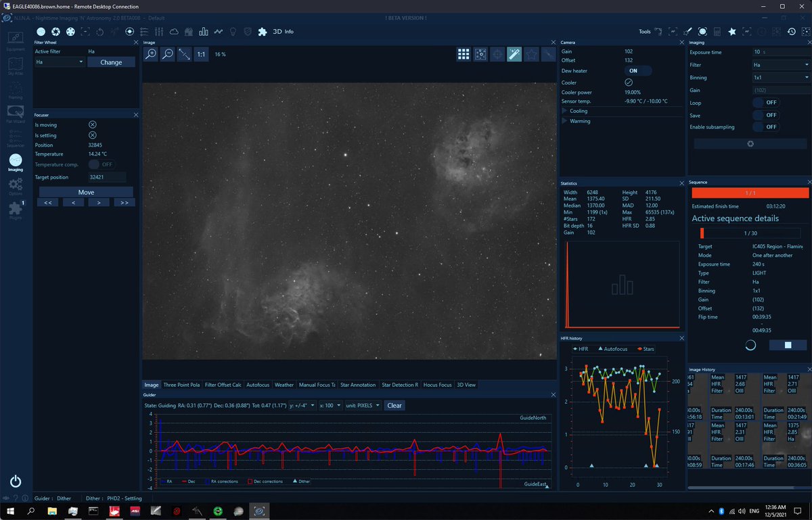Image resolution: width=812 pixels, height=520 pixels.
Task: Switch to the 3D View tab
Action: click(466, 385)
